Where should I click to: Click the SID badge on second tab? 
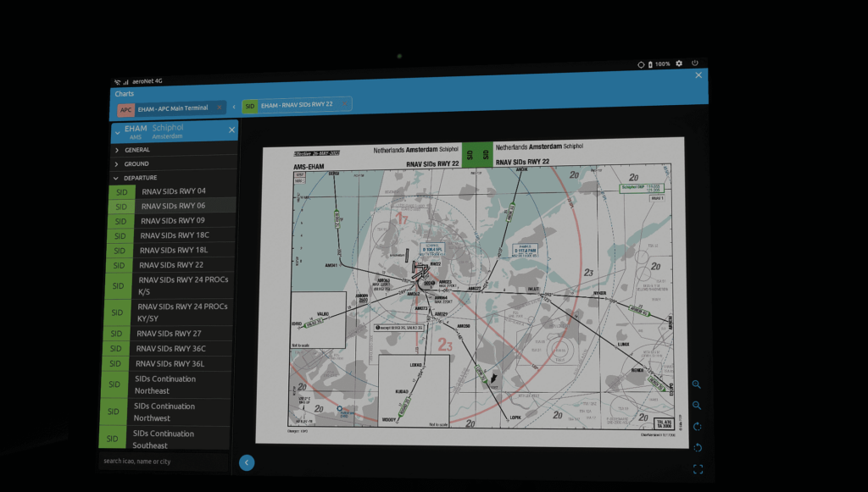pyautogui.click(x=250, y=106)
